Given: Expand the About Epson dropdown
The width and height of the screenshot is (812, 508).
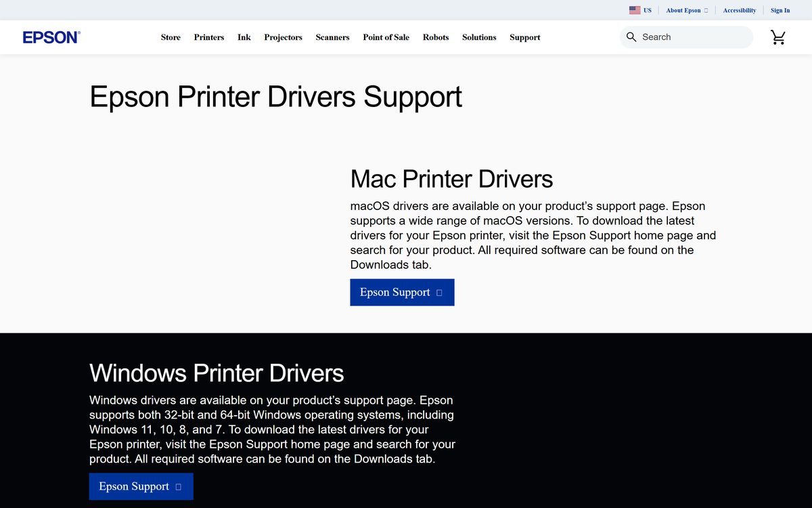Looking at the screenshot, I should point(687,10).
